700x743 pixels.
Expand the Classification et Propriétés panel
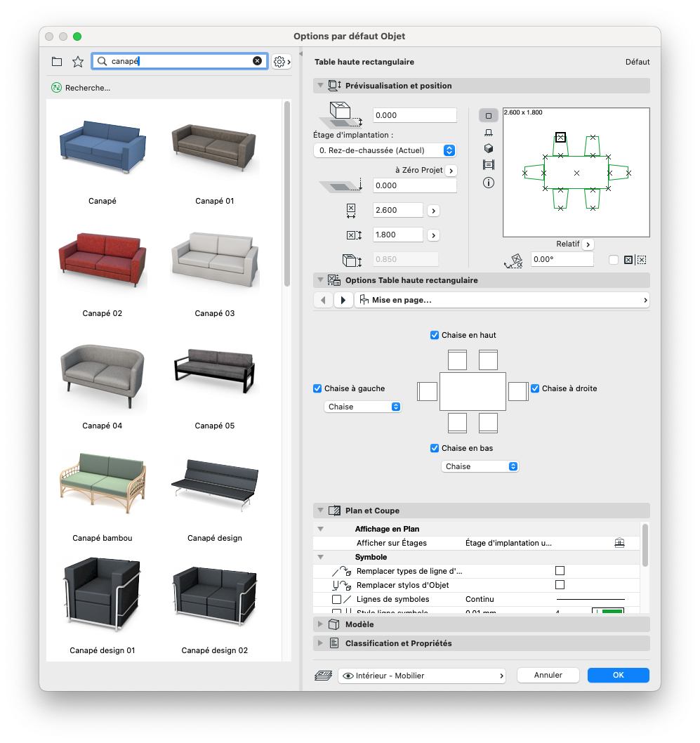pos(321,643)
